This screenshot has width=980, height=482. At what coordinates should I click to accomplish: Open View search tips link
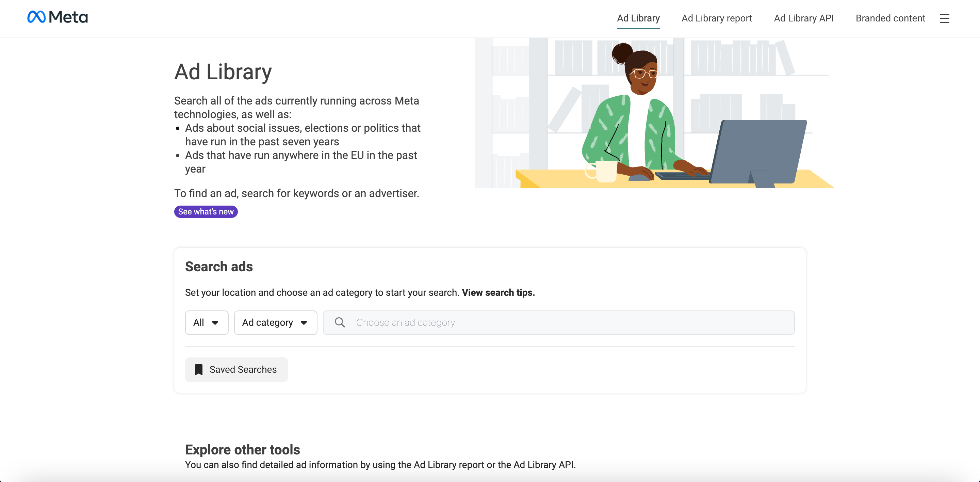[498, 292]
